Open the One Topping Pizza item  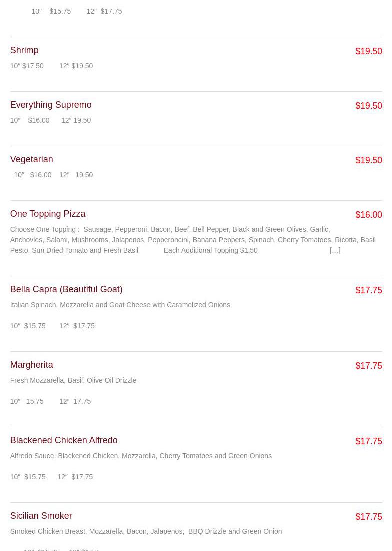pyautogui.click(x=48, y=214)
